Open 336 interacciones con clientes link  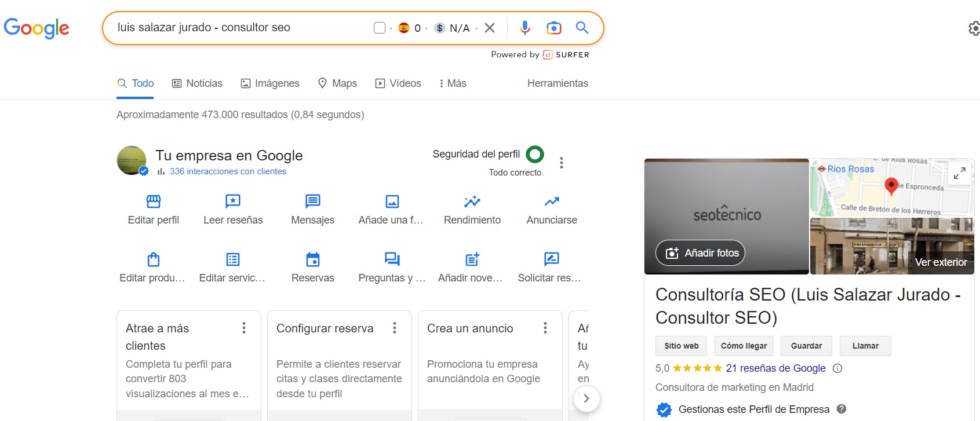(x=228, y=171)
